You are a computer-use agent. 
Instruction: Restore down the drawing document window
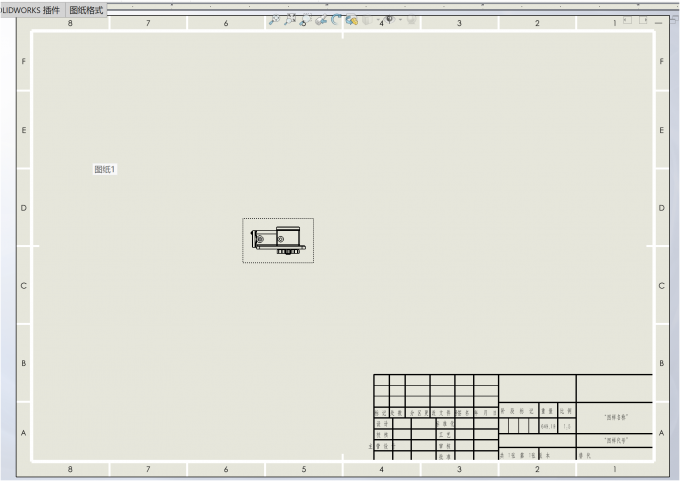(674, 20)
